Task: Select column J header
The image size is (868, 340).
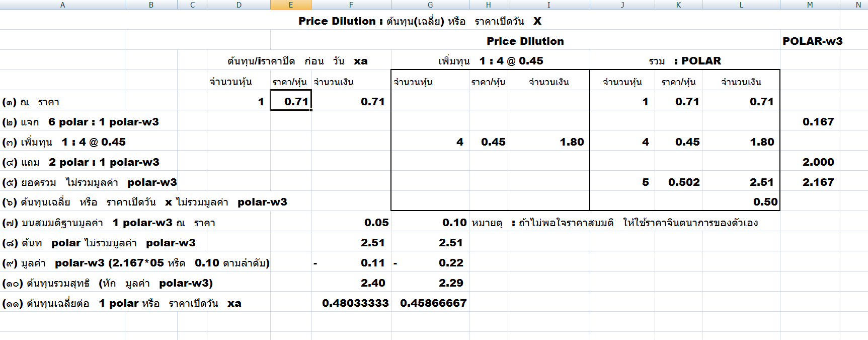Action: pyautogui.click(x=622, y=5)
